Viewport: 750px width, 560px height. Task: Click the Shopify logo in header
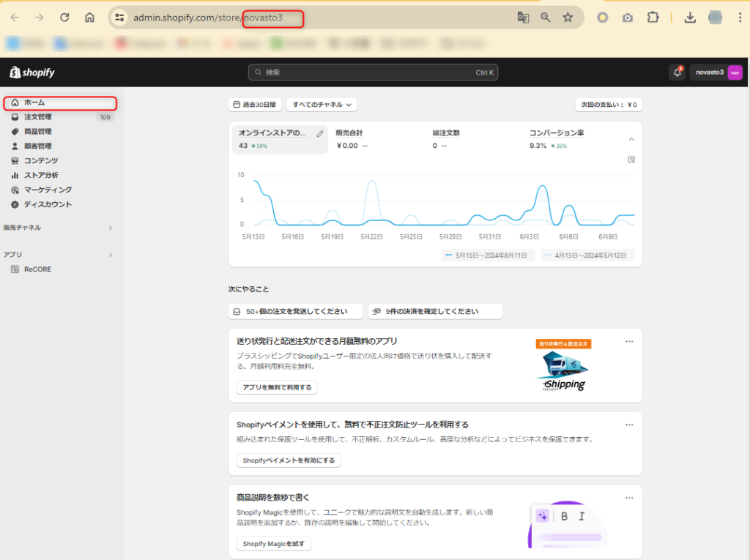tap(32, 72)
